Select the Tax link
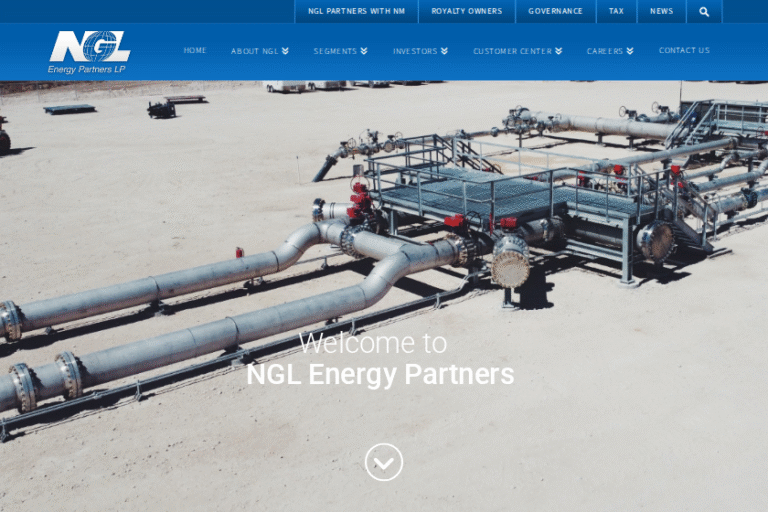The image size is (768, 512). [616, 11]
